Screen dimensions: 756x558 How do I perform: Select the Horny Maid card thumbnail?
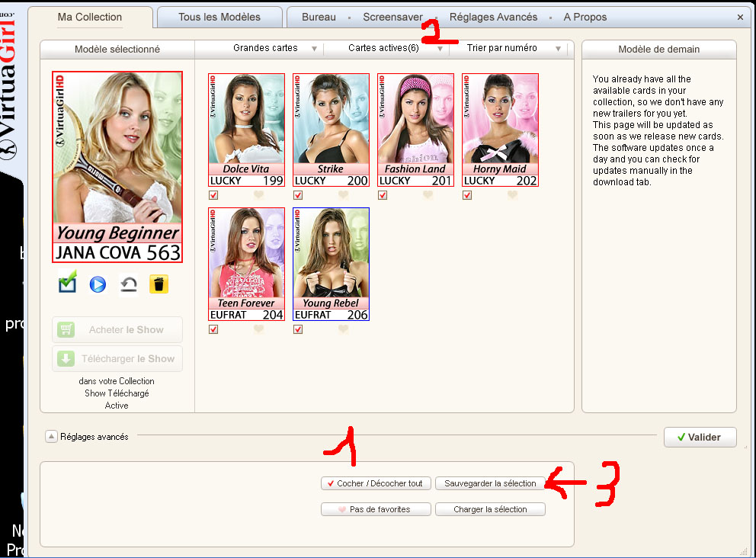coord(500,130)
